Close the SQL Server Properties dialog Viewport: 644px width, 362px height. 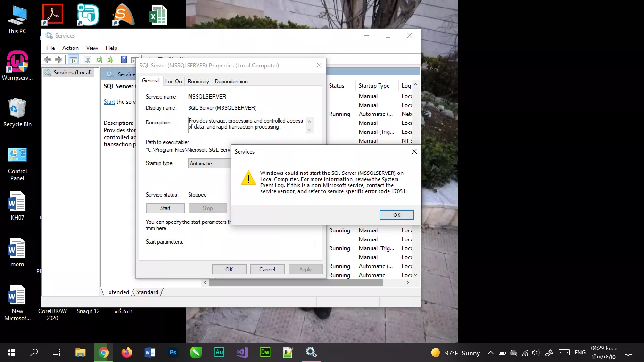319,66
